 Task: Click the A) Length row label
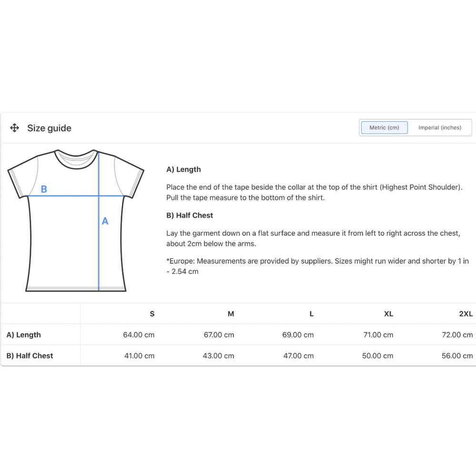tap(24, 335)
